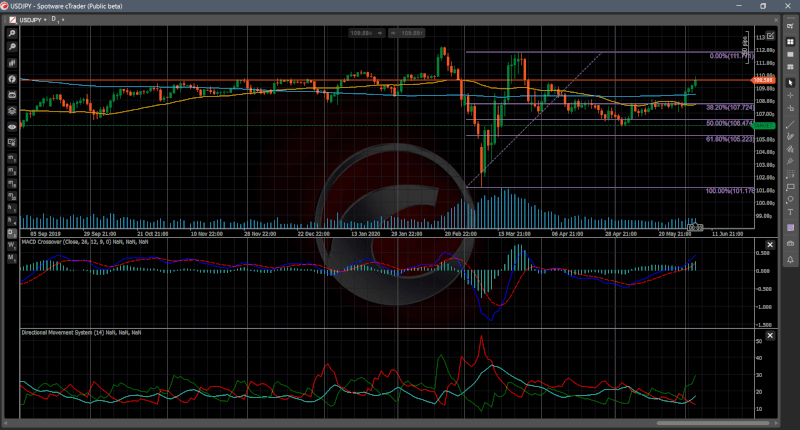Click the zoom in magnifier icon
The height and width of the screenshot is (430, 800).
(12, 34)
